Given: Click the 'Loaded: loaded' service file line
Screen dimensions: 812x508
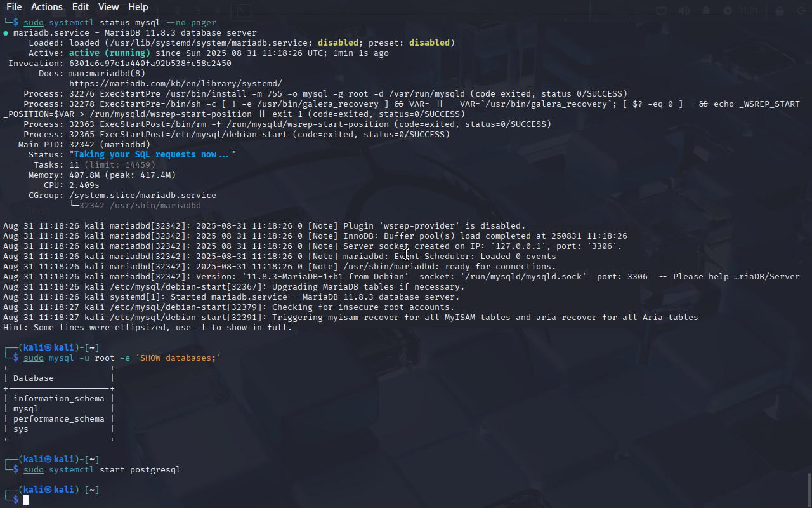Looking at the screenshot, I should 242,43.
